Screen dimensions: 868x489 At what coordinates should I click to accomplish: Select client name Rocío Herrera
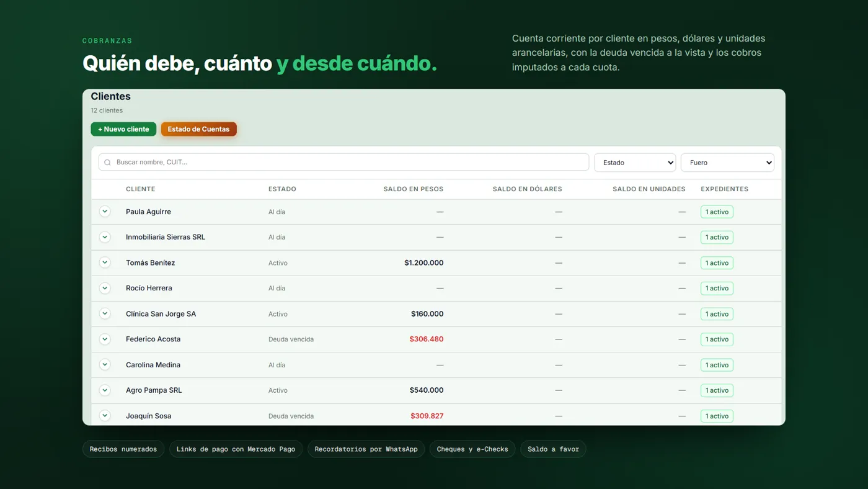[149, 288]
